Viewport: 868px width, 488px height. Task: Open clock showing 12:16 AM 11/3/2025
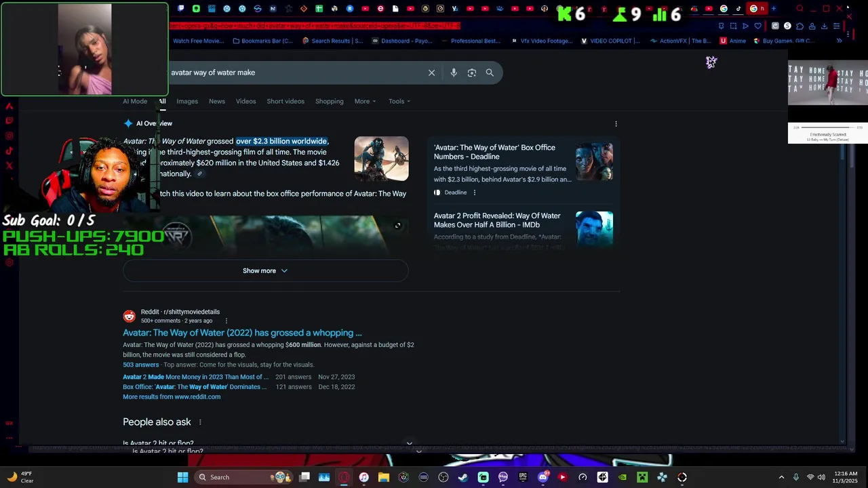pyautogui.click(x=846, y=477)
